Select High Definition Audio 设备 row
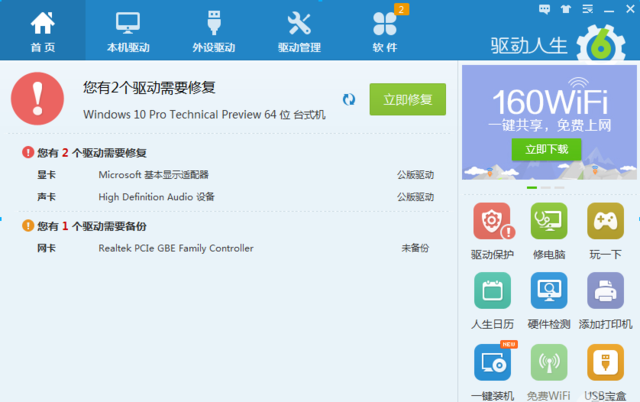Image resolution: width=640 pixels, height=402 pixels. 236,197
